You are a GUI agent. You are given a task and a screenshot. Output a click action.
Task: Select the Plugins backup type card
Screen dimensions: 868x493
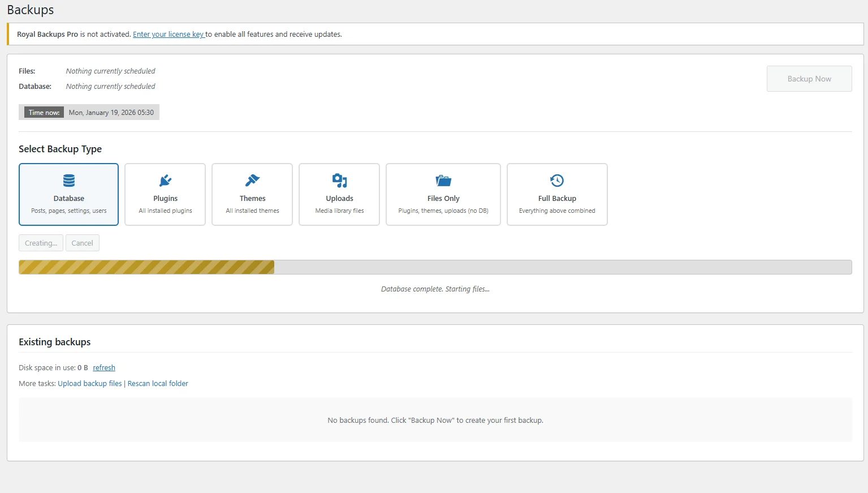coord(165,194)
